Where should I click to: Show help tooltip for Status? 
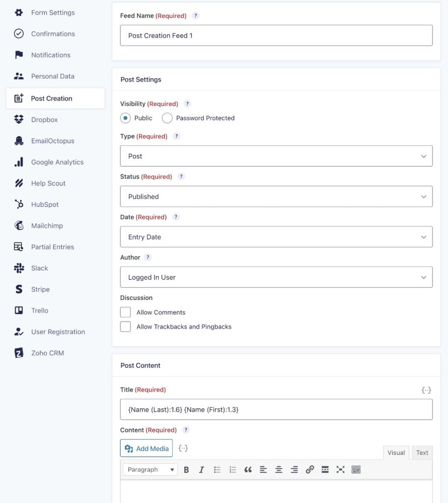click(181, 176)
